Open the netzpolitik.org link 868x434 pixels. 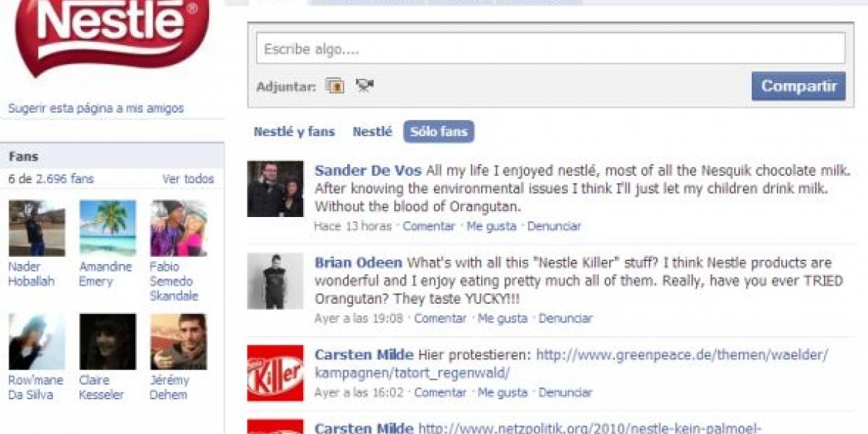click(x=590, y=427)
